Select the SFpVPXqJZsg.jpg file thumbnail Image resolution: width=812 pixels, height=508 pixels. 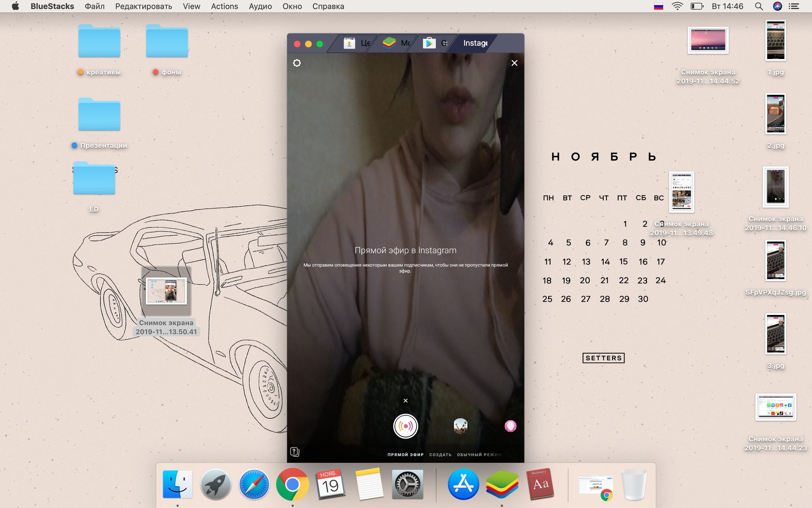coord(775,261)
